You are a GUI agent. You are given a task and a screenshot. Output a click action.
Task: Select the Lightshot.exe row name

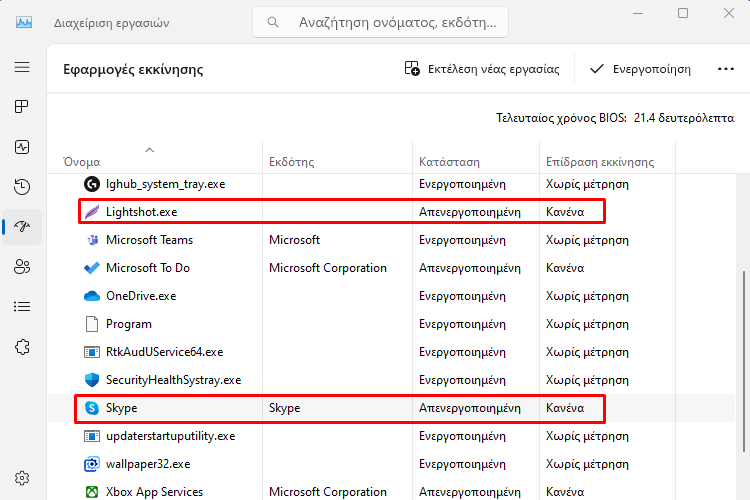142,211
